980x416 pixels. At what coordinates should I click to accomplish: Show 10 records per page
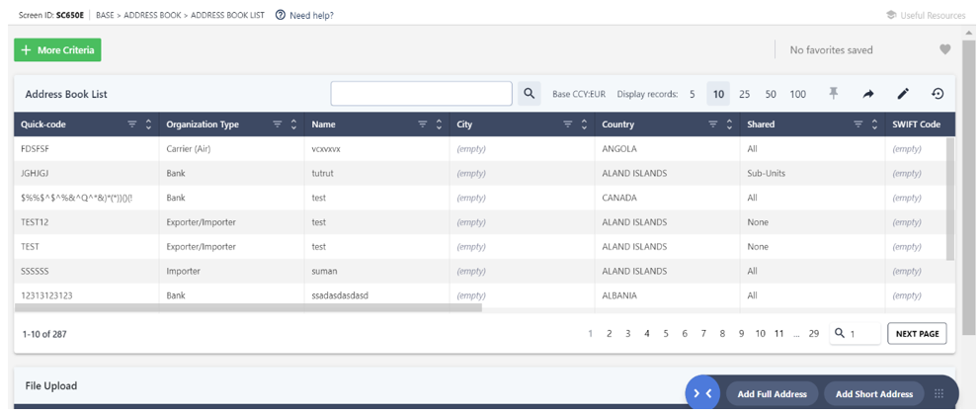pos(719,95)
